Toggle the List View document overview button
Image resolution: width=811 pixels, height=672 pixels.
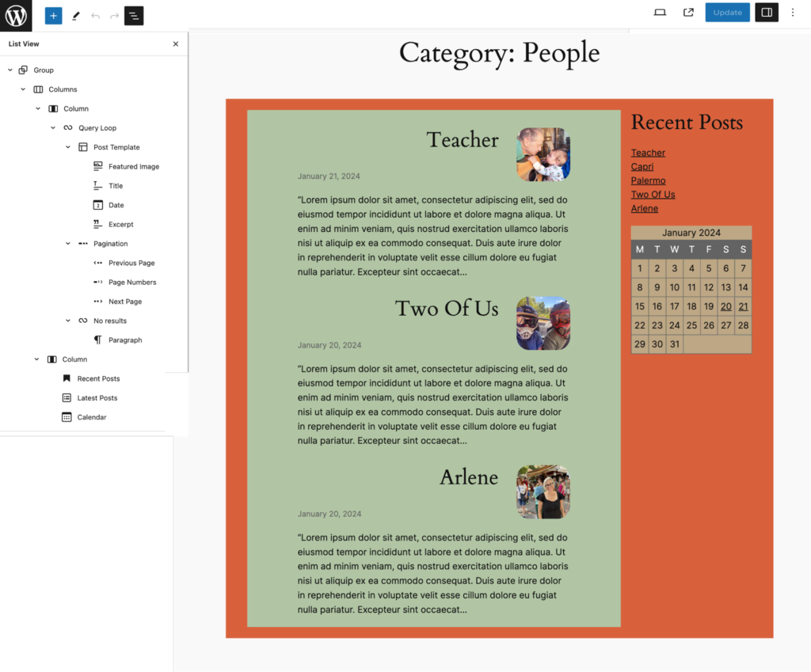pos(134,16)
